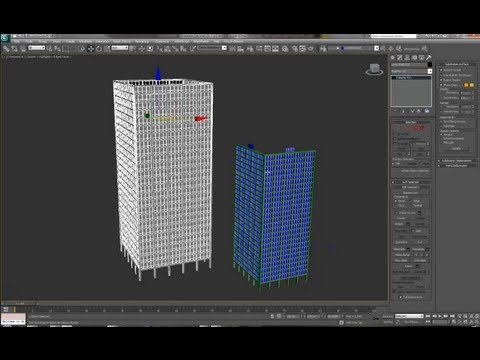Switch to the Create command panel
Screen dimensions: 480x360
click(x=393, y=58)
